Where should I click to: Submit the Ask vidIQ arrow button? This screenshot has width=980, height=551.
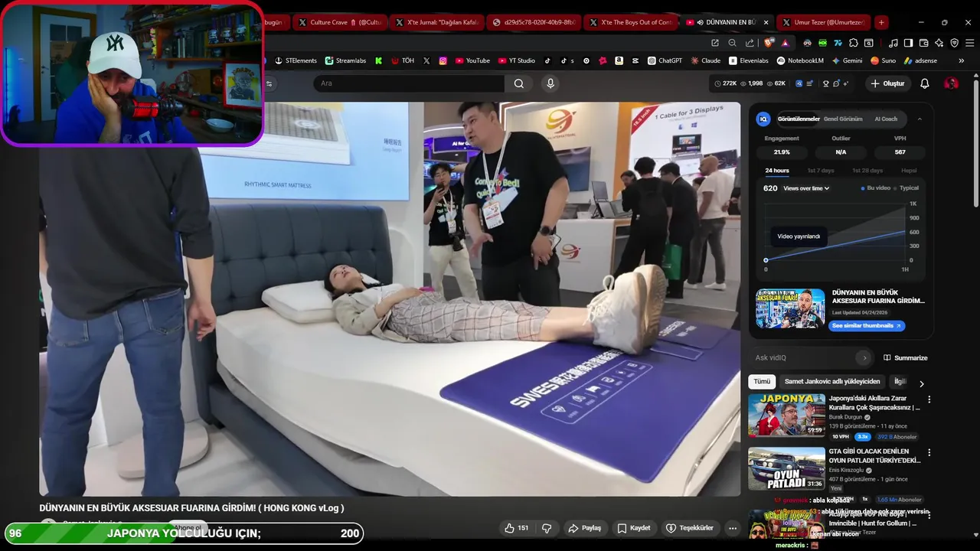coord(864,357)
